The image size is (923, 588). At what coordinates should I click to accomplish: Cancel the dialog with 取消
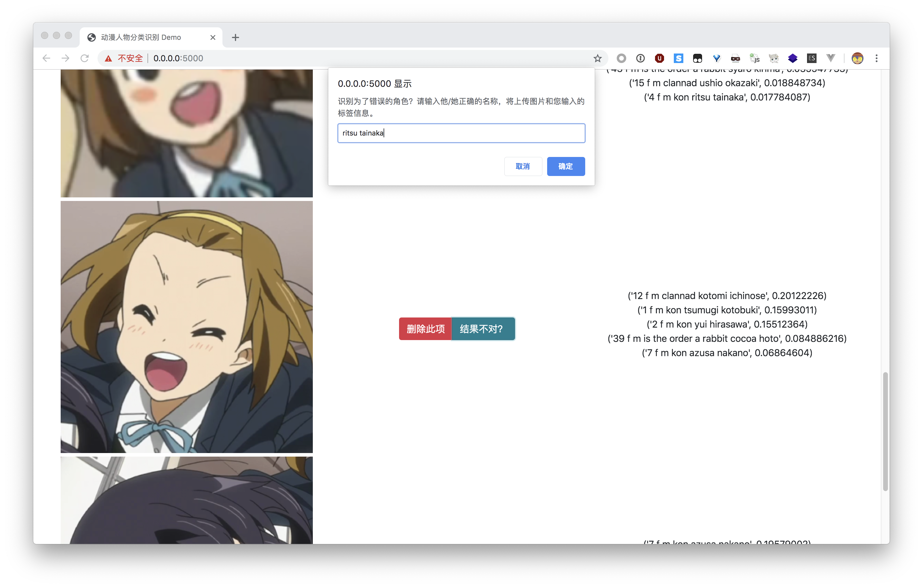click(x=523, y=166)
